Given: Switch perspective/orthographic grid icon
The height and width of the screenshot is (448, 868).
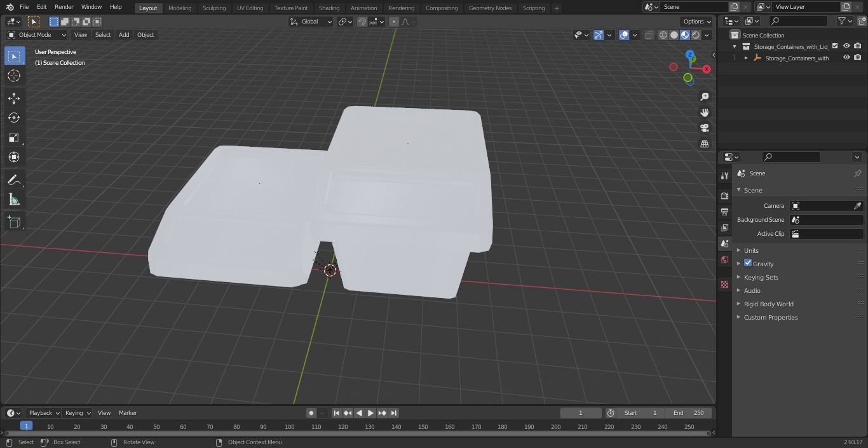Looking at the screenshot, I should (705, 144).
